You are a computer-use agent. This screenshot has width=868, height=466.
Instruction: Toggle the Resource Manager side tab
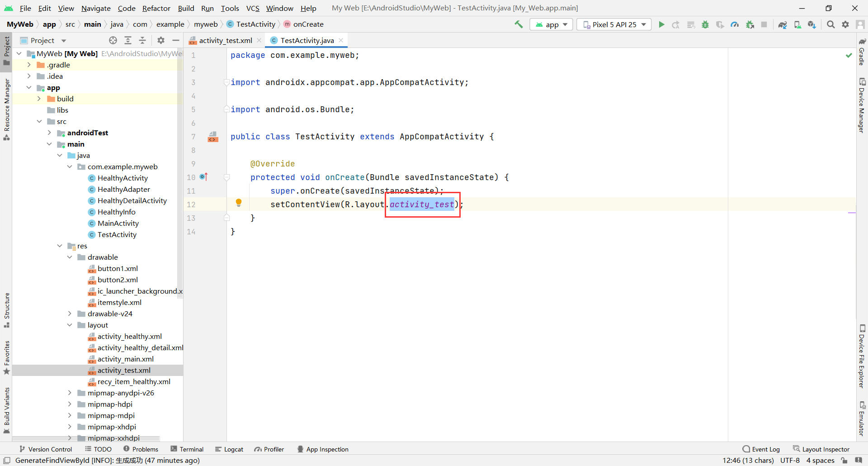point(6,109)
